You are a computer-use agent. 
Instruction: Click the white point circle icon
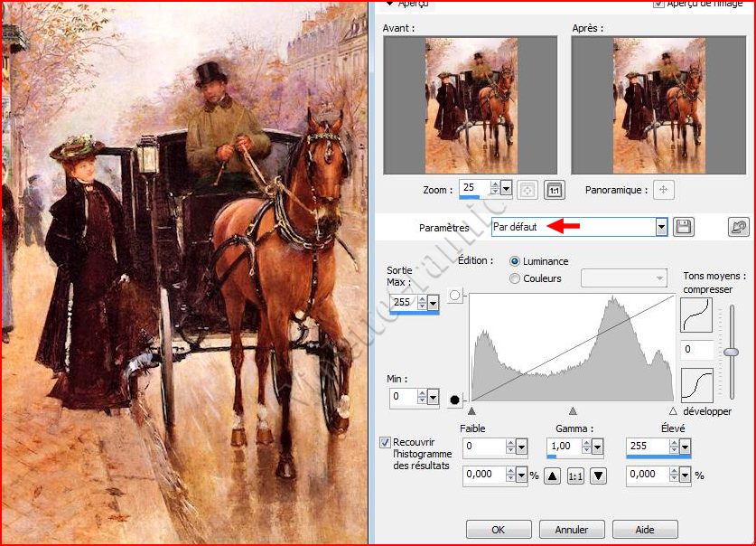pos(456,297)
